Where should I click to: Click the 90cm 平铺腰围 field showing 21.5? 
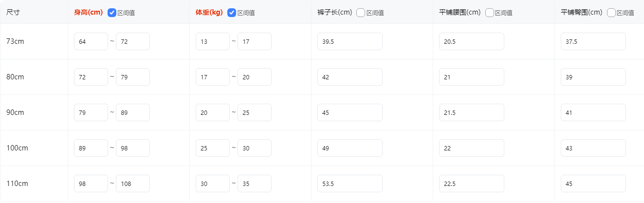(471, 112)
